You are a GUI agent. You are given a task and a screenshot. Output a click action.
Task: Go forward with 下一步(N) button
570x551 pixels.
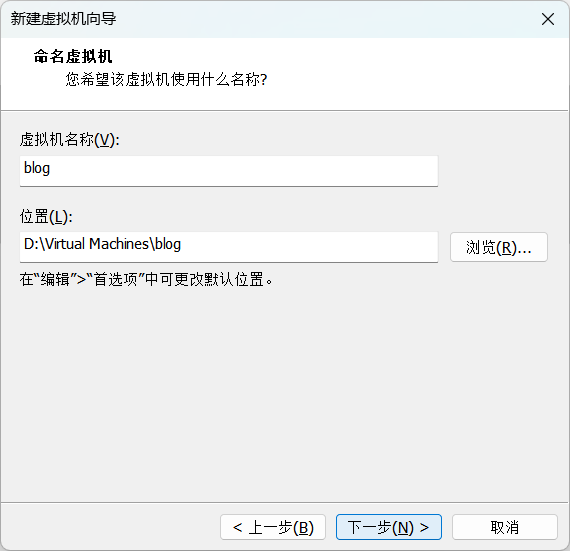(x=389, y=527)
